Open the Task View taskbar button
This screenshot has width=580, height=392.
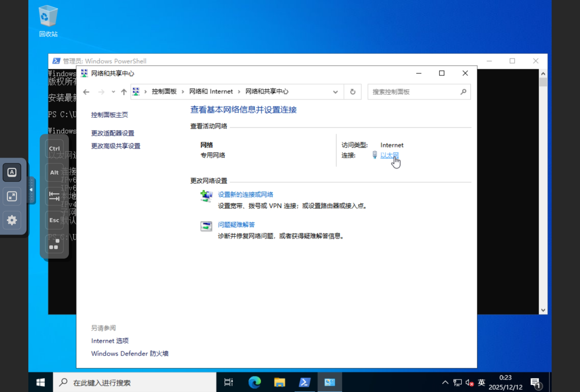click(x=229, y=382)
